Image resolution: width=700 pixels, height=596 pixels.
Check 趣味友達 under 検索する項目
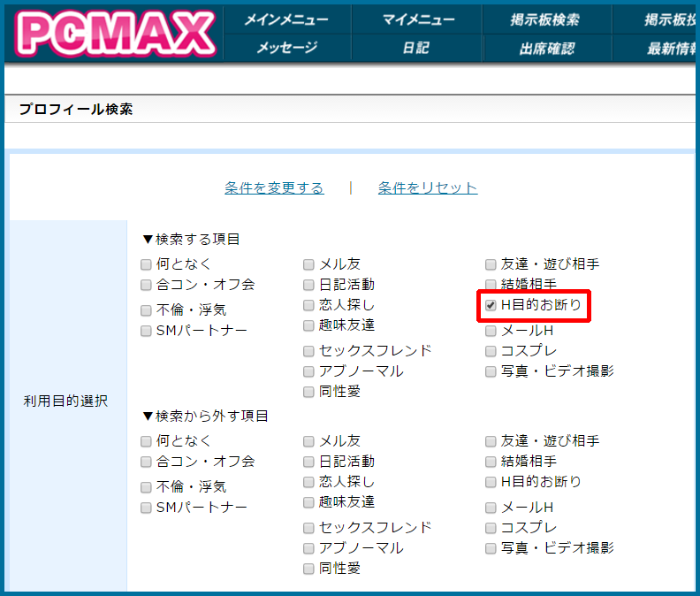click(308, 325)
